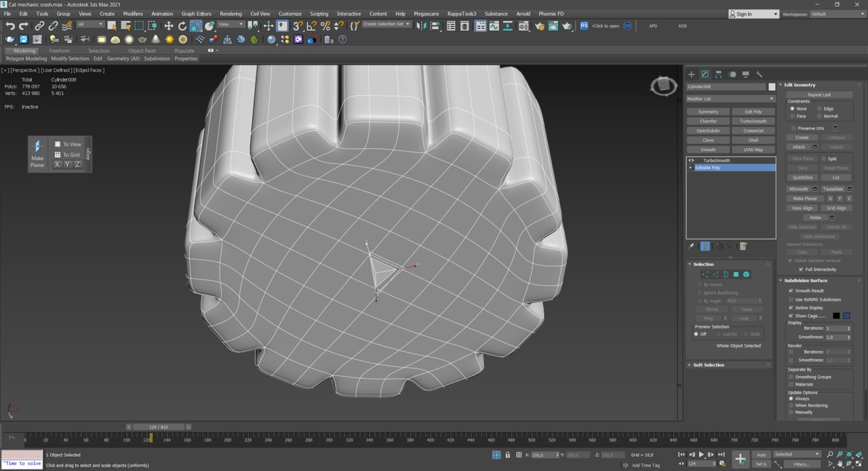Click the QuickSlice button
The width and height of the screenshot is (868, 471).
point(802,178)
